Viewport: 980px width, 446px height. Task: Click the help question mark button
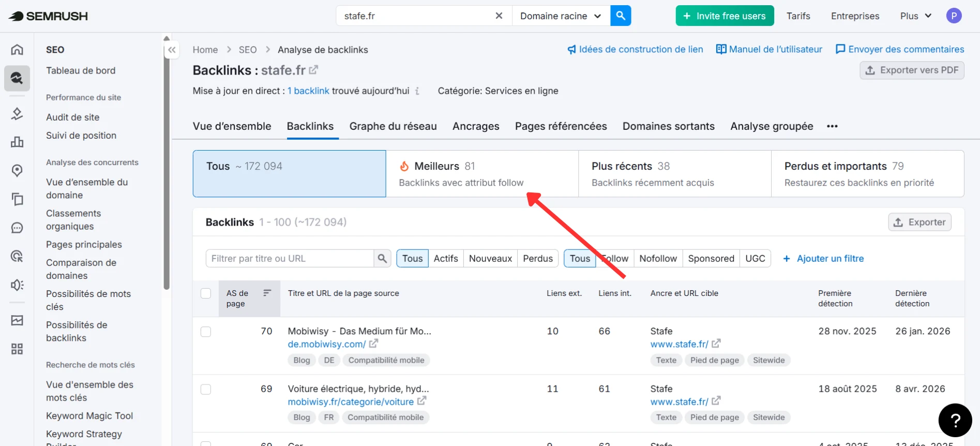955,420
